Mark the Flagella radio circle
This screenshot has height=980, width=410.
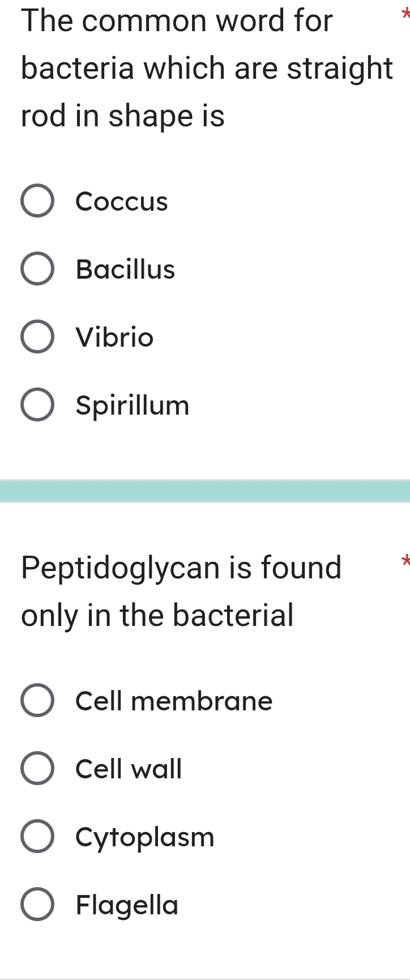38,905
